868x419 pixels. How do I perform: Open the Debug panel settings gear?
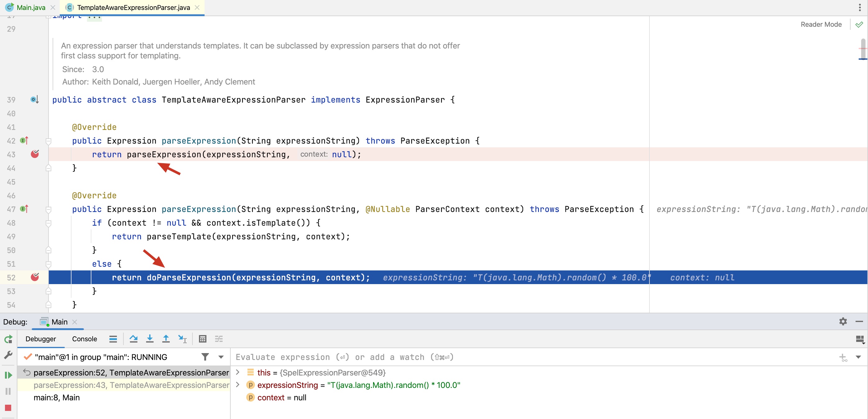point(843,321)
